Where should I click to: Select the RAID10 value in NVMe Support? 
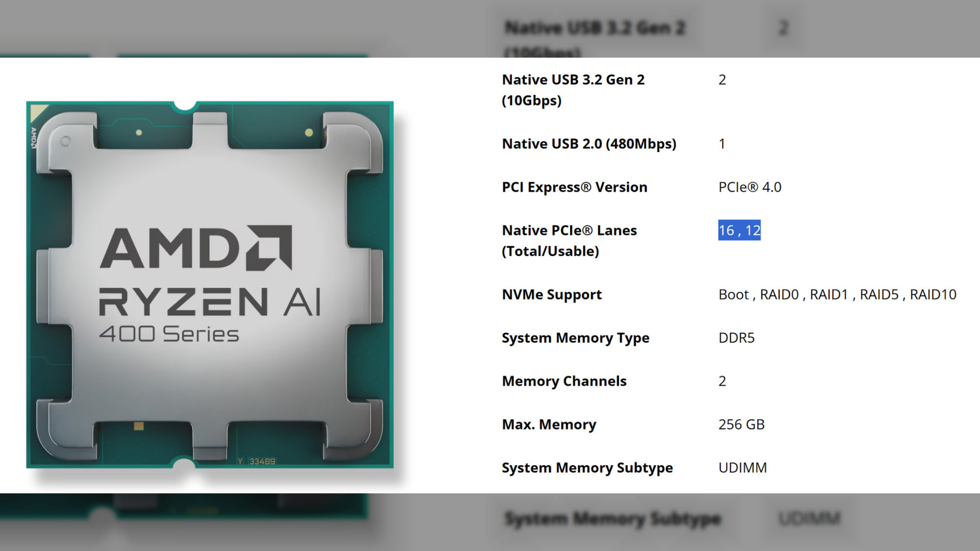(x=934, y=294)
